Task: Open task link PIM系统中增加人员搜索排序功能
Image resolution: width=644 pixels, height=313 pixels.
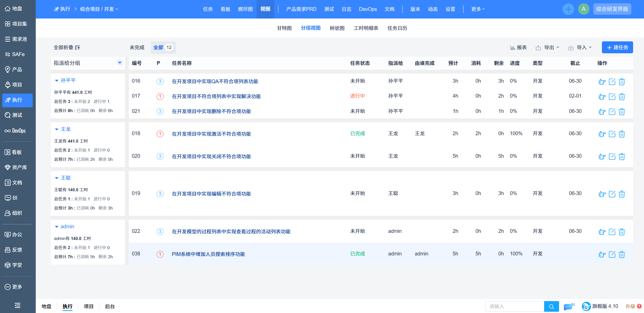Action: pos(208,254)
